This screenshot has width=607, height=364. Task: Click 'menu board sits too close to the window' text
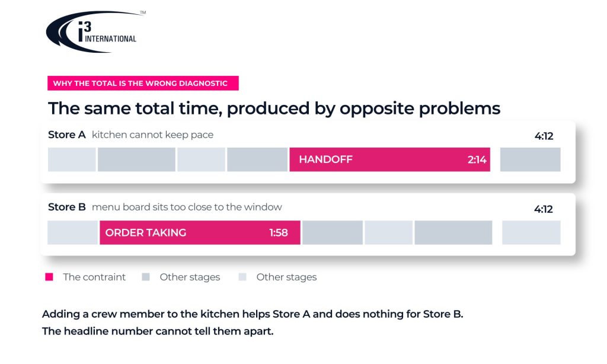tap(187, 207)
